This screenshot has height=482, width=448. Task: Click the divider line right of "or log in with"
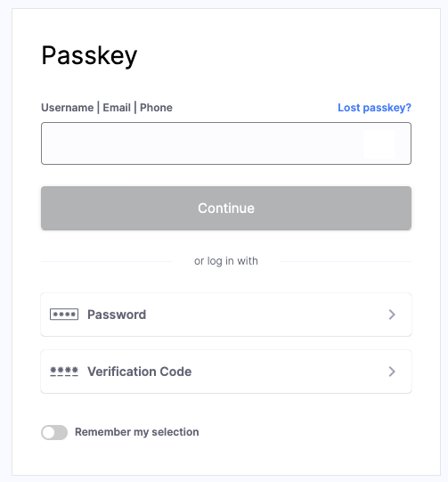346,262
